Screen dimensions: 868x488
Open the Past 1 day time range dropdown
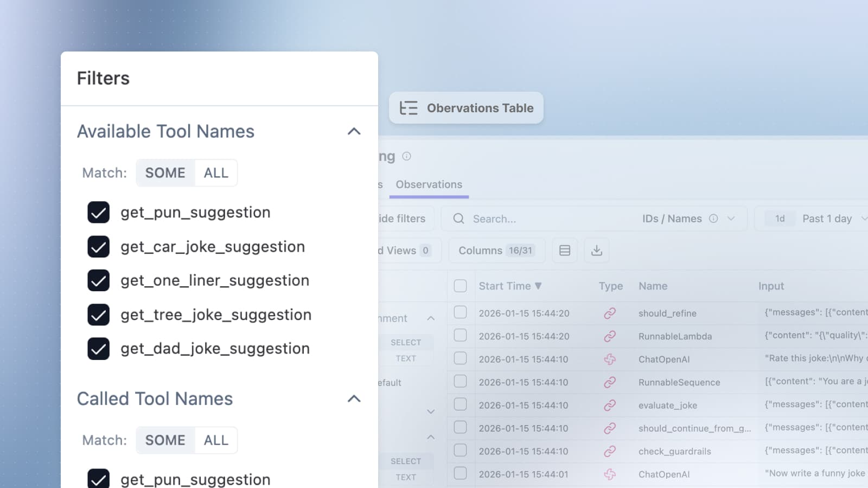(827, 219)
